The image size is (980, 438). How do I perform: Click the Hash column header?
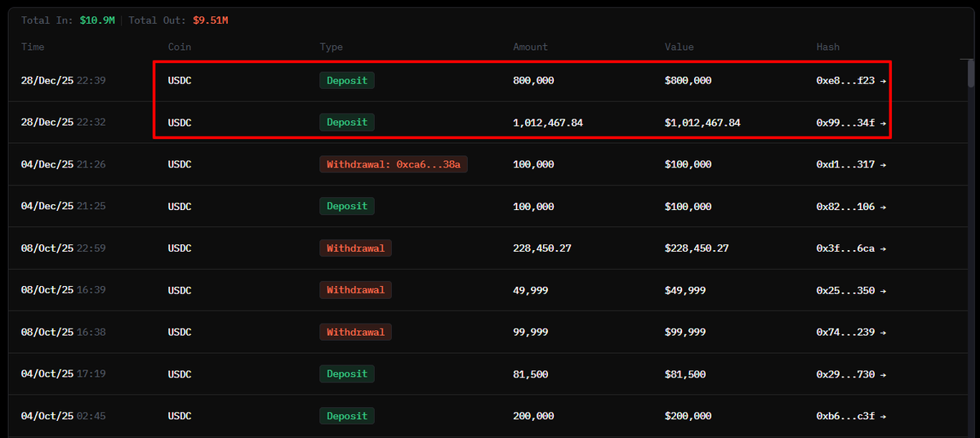(x=828, y=47)
